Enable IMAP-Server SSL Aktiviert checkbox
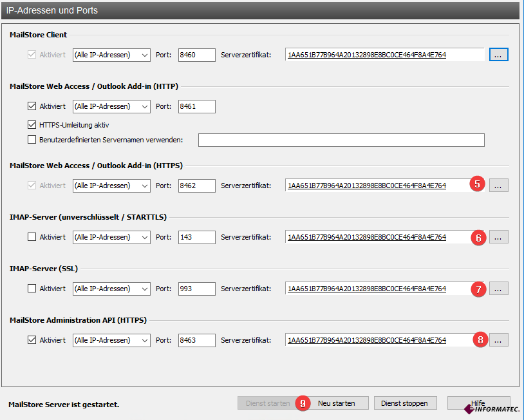Image resolution: width=524 pixels, height=420 pixels. (x=32, y=288)
